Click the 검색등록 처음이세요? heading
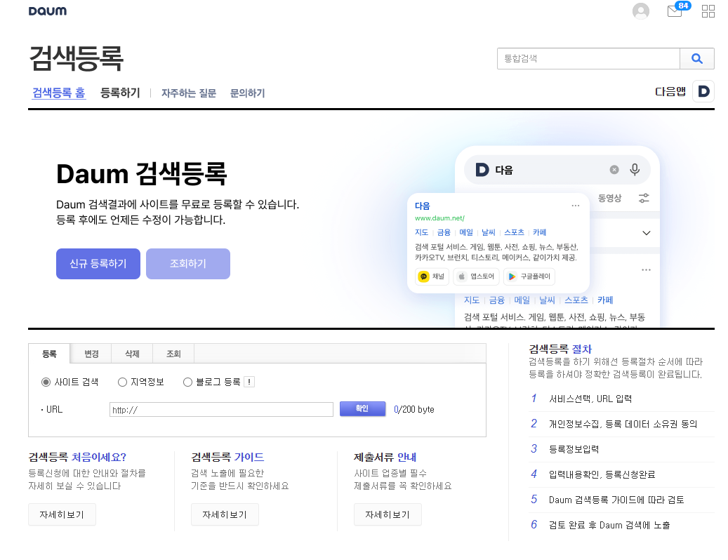This screenshot has width=728, height=560. tap(77, 457)
